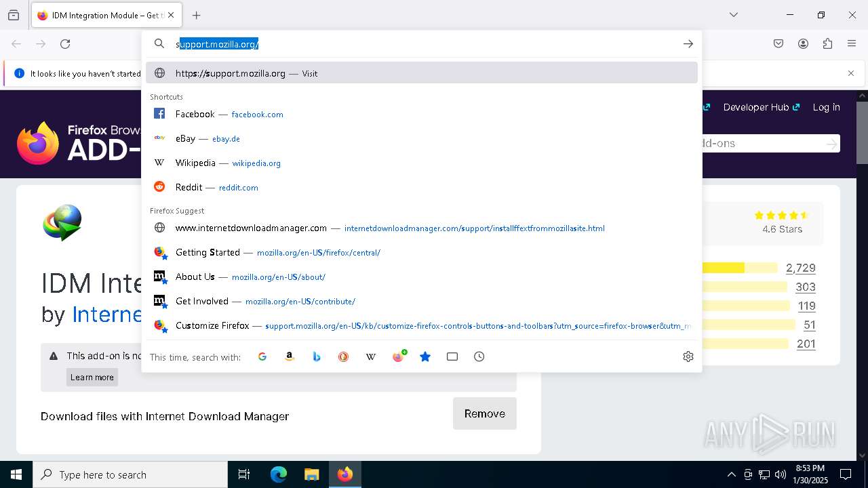Open the Developer Hub link
The image size is (868, 488).
click(762, 107)
